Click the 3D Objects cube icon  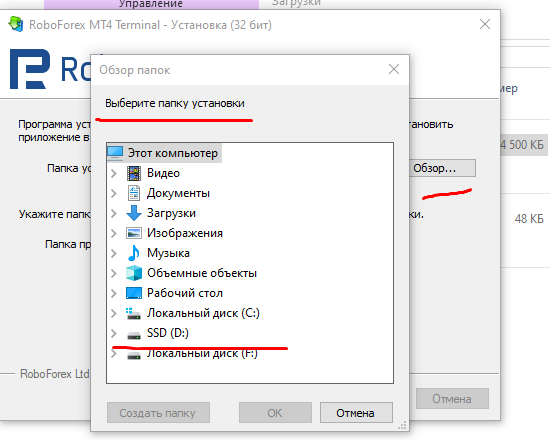pyautogui.click(x=134, y=273)
